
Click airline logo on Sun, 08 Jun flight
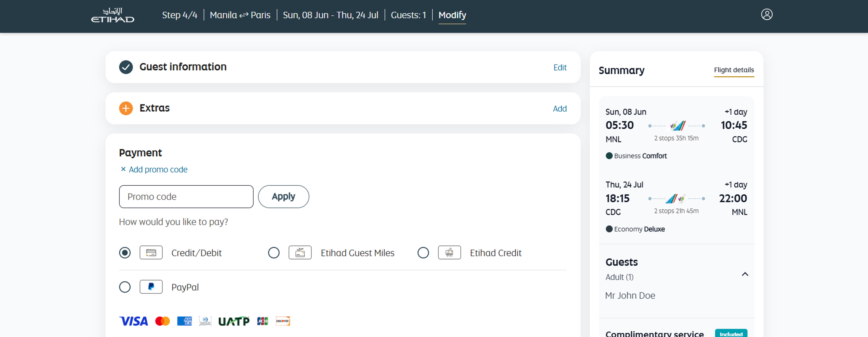(x=678, y=125)
